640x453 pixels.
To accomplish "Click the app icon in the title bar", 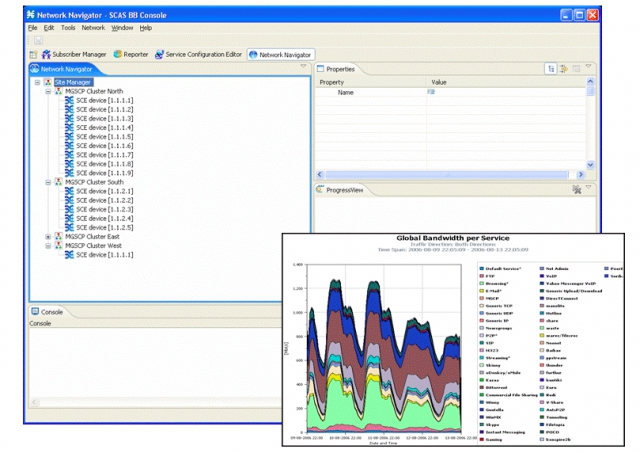I will [31, 15].
